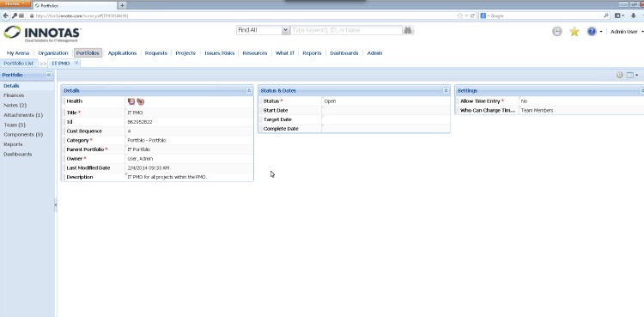Click the first Health indicator icon
This screenshot has width=644, height=317.
pos(131,101)
